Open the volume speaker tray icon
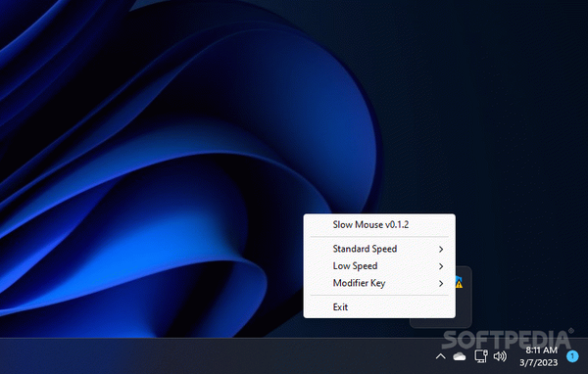 (500, 356)
